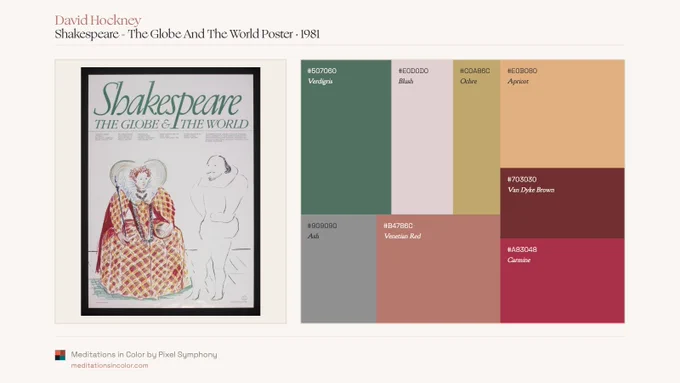Select the Van Dyke Brown swatch
Viewport: 680px width, 383px height.
pos(562,203)
